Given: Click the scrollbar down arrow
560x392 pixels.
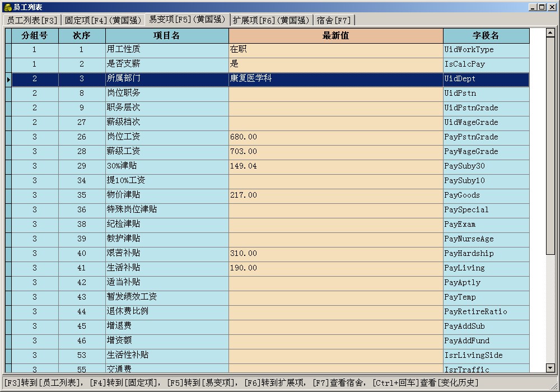Looking at the screenshot, I should pos(550,368).
